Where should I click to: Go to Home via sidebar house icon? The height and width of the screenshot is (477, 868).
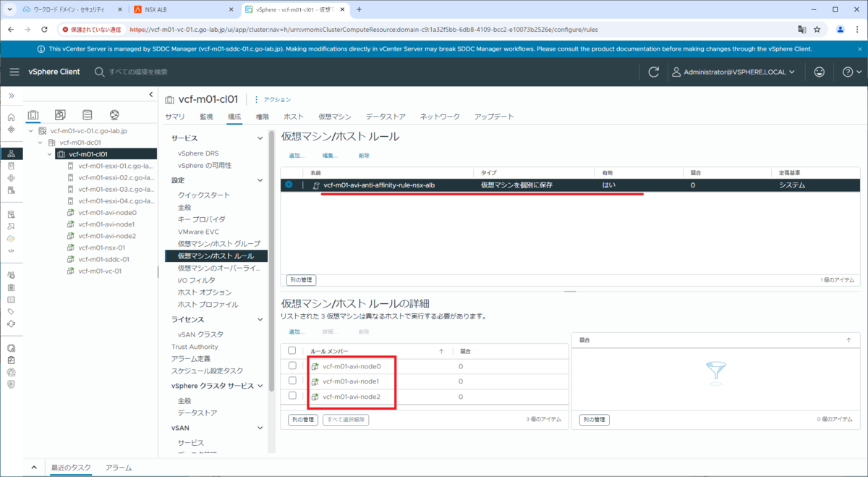click(11, 117)
